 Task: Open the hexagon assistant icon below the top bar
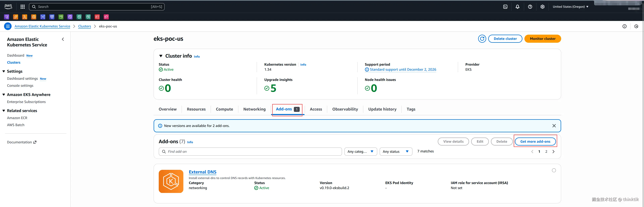pyautogui.click(x=636, y=26)
